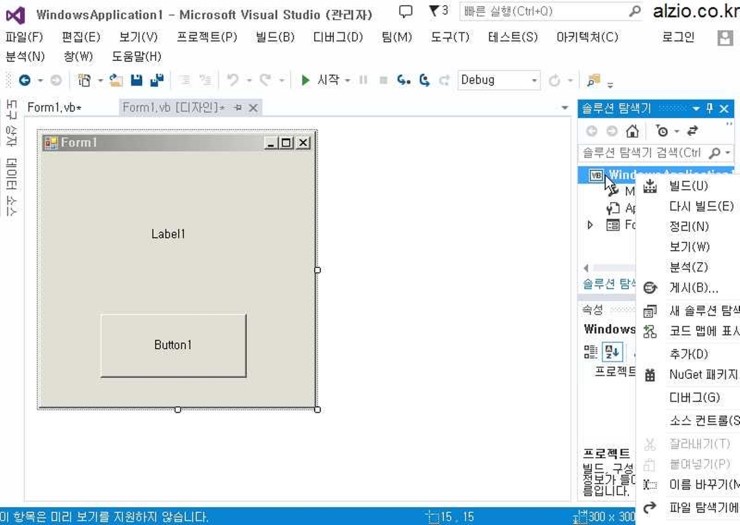Select Button1 on the Form1 designer

coord(173,345)
